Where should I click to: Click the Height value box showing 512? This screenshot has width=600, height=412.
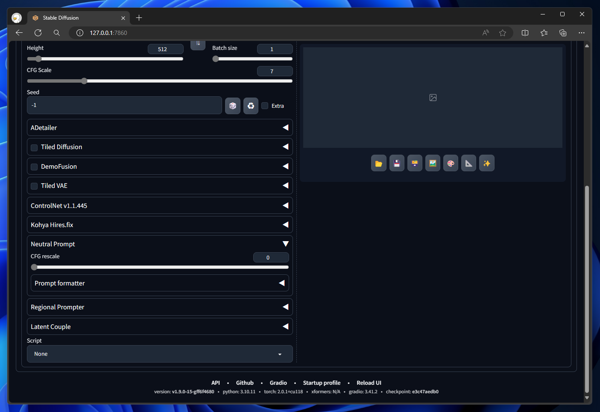pyautogui.click(x=165, y=49)
